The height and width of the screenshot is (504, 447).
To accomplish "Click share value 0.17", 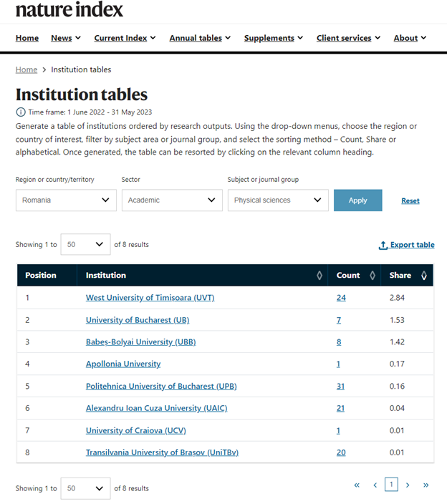I will point(397,364).
